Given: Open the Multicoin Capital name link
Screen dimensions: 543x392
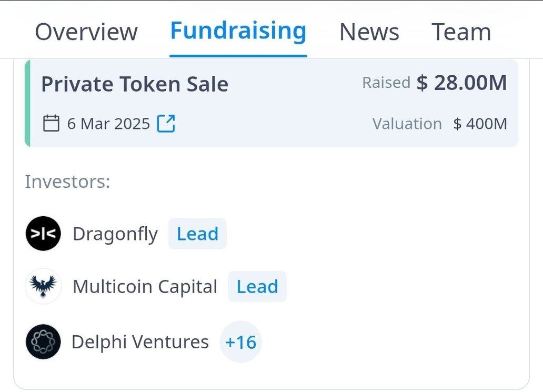Looking at the screenshot, I should point(145,287).
